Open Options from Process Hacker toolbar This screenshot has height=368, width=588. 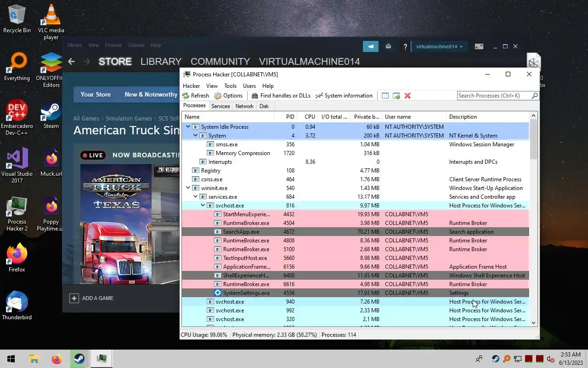[228, 96]
